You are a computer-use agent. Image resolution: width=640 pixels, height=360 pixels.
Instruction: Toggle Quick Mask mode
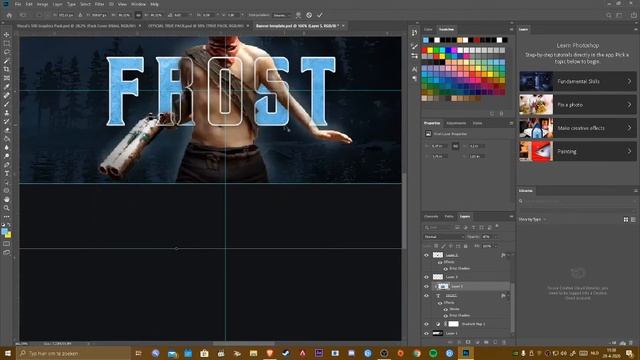coord(7,244)
